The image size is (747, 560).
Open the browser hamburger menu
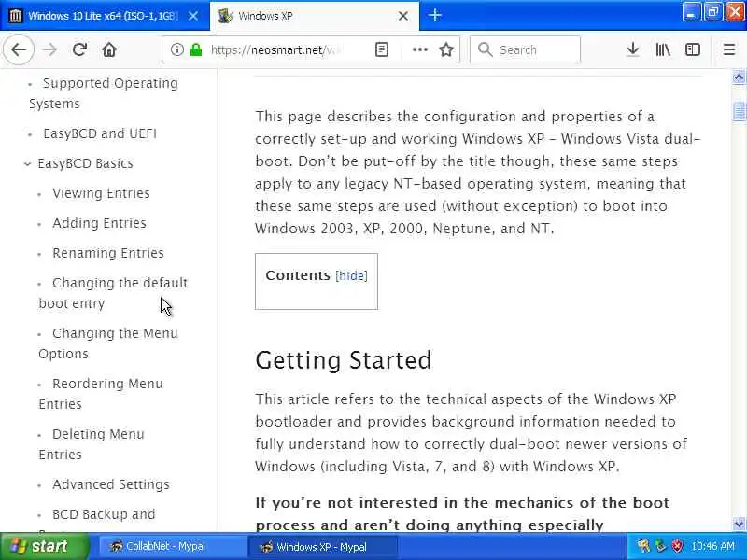click(x=729, y=49)
